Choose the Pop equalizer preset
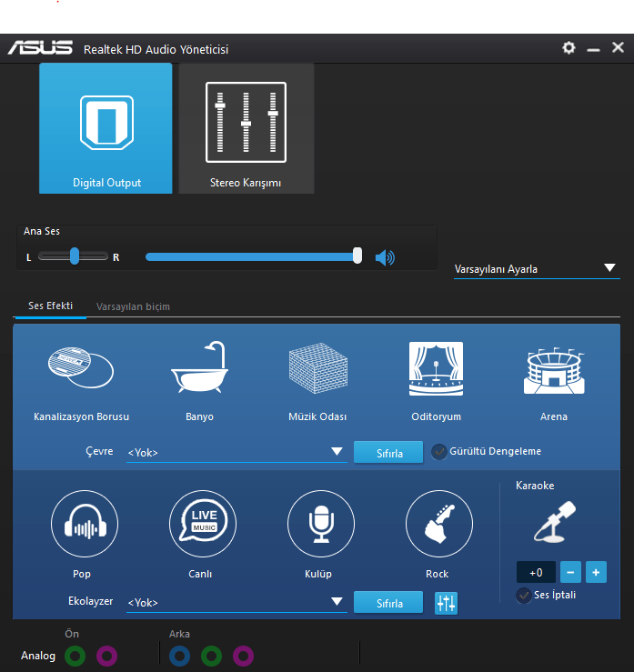The width and height of the screenshot is (634, 672). coord(85,524)
